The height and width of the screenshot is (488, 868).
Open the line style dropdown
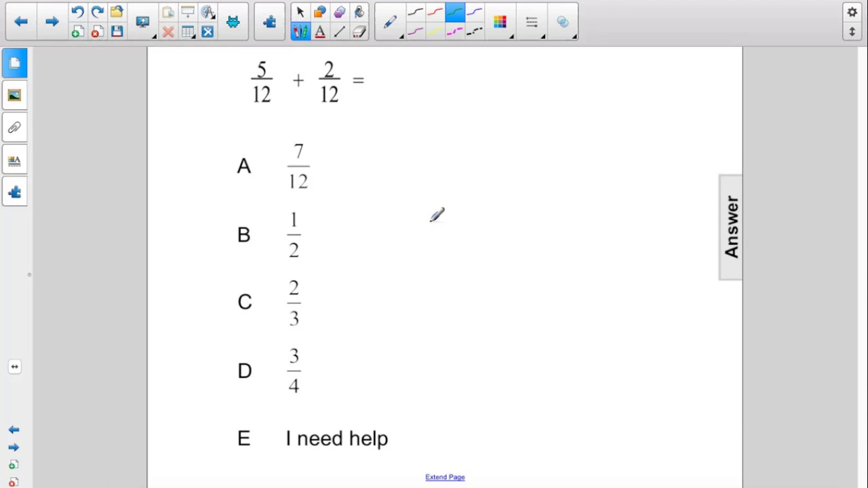click(x=532, y=22)
